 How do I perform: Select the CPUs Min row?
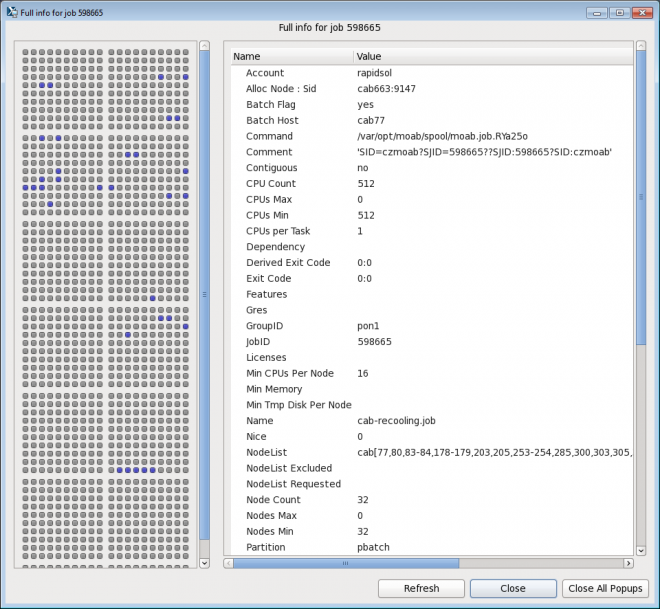(x=432, y=215)
